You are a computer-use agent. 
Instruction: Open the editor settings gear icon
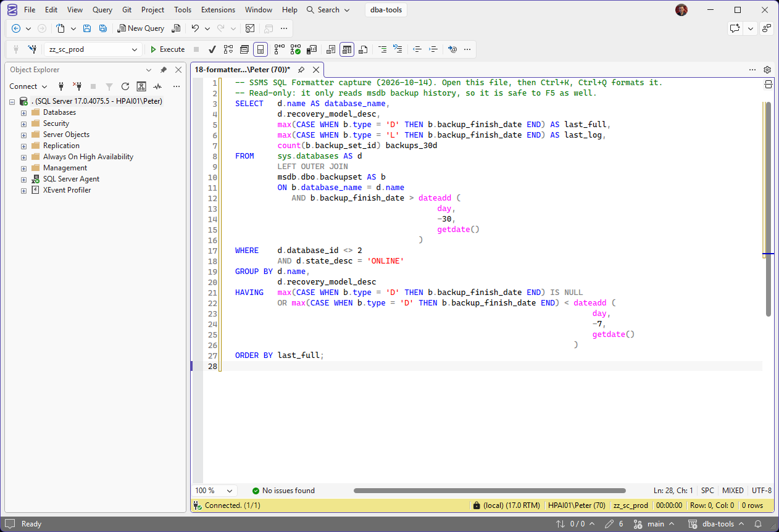coord(767,70)
